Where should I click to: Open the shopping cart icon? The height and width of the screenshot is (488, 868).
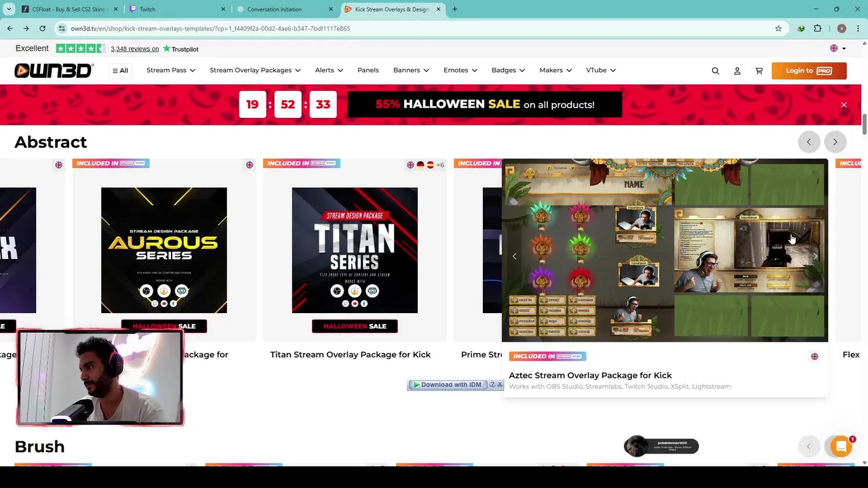coord(759,70)
